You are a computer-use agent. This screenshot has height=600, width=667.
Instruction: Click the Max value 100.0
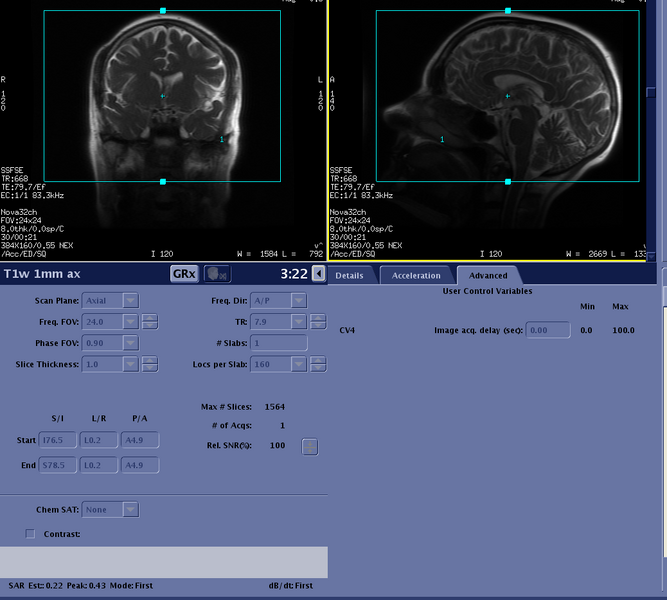(623, 330)
